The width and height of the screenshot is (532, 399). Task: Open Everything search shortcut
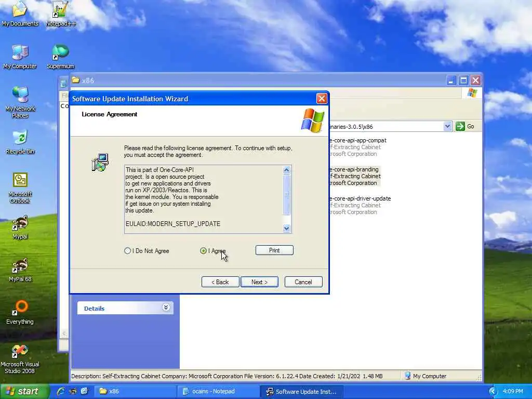coord(20,312)
